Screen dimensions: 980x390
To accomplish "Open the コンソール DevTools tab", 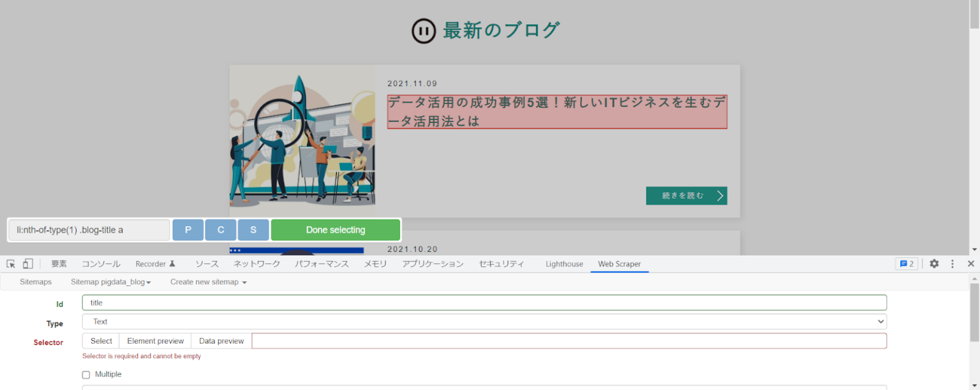I will tap(101, 263).
